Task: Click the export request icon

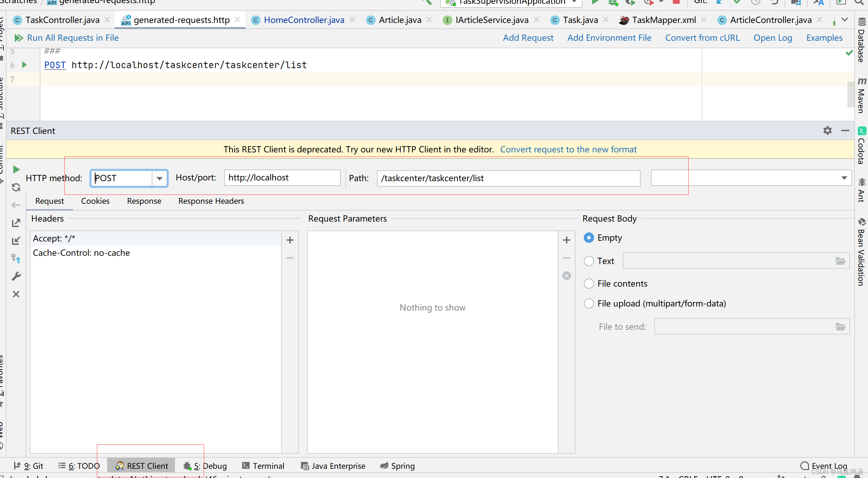Action: tap(16, 223)
